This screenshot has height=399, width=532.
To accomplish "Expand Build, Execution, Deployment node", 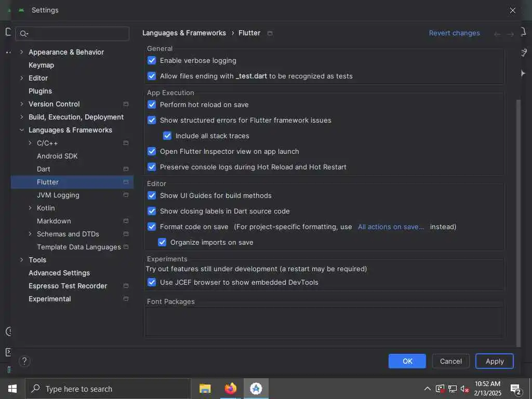I will (x=22, y=117).
